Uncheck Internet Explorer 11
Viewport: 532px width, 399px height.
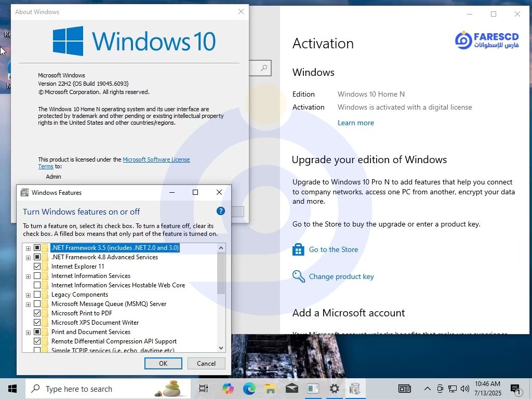point(37,267)
